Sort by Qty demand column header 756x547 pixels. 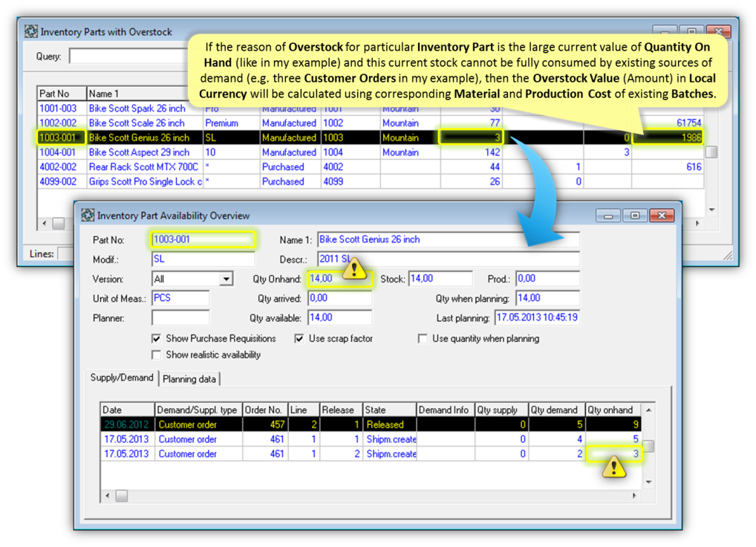(557, 410)
